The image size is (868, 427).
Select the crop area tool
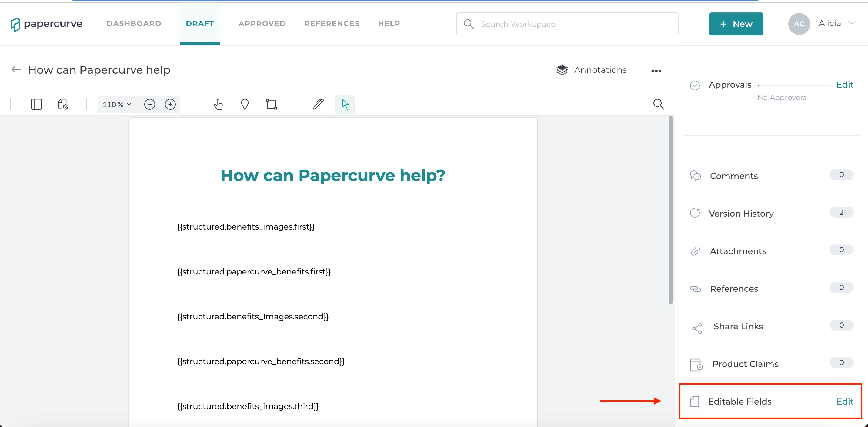tap(271, 104)
